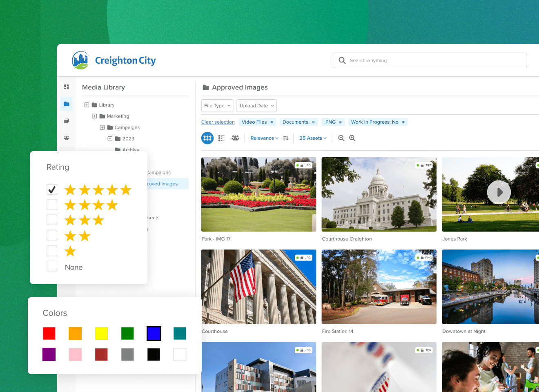Switch to people view icon

pos(235,138)
